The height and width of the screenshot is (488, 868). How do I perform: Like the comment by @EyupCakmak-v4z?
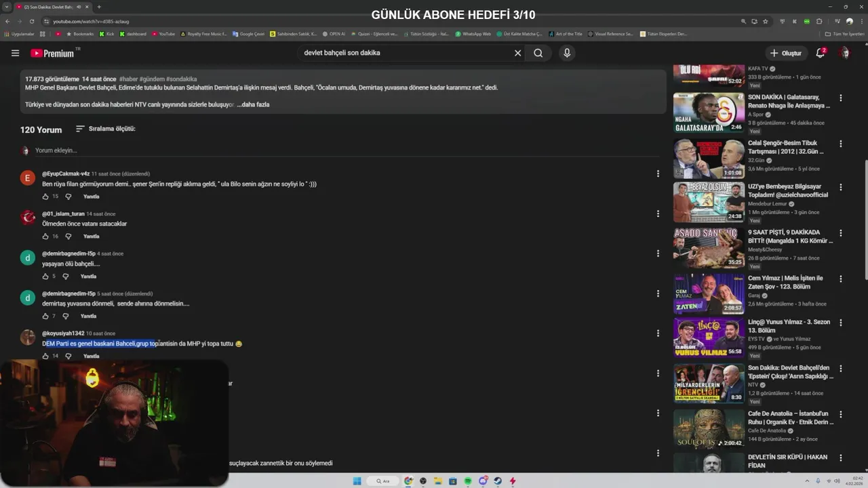(45, 197)
